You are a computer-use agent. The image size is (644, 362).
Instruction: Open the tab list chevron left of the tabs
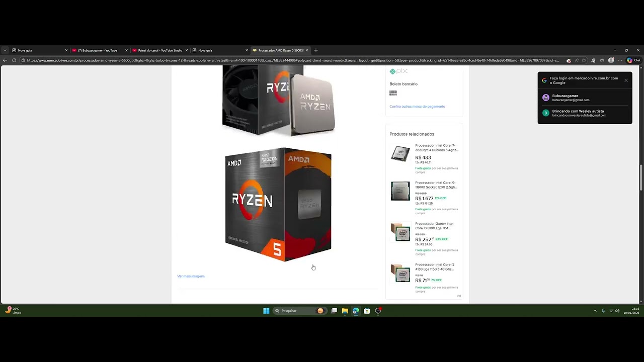[5, 50]
